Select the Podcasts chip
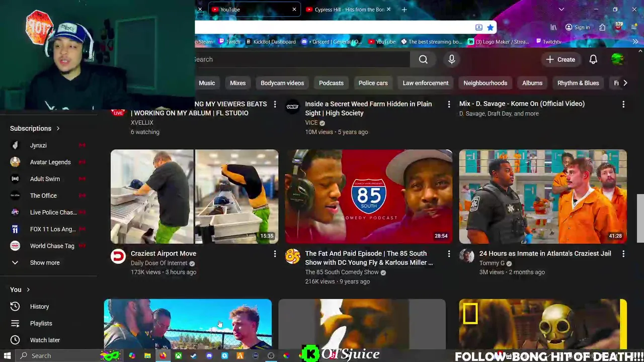The height and width of the screenshot is (362, 644). coord(331,83)
